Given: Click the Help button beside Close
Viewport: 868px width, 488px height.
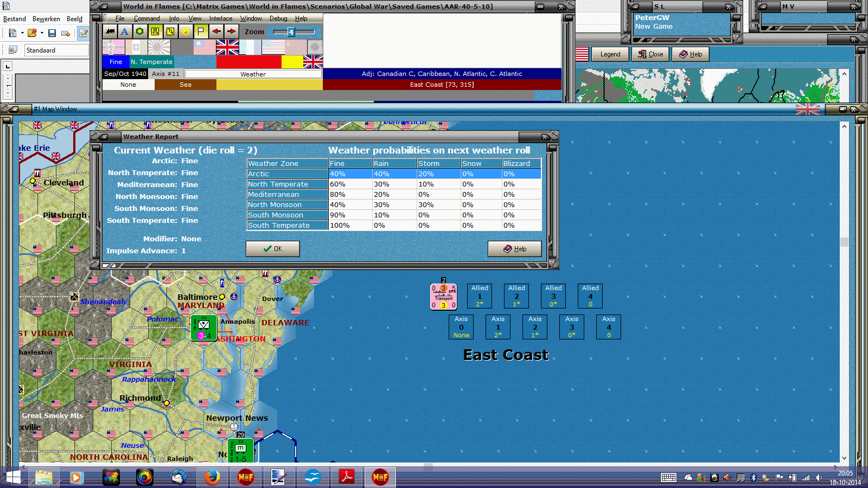Looking at the screenshot, I should [691, 54].
